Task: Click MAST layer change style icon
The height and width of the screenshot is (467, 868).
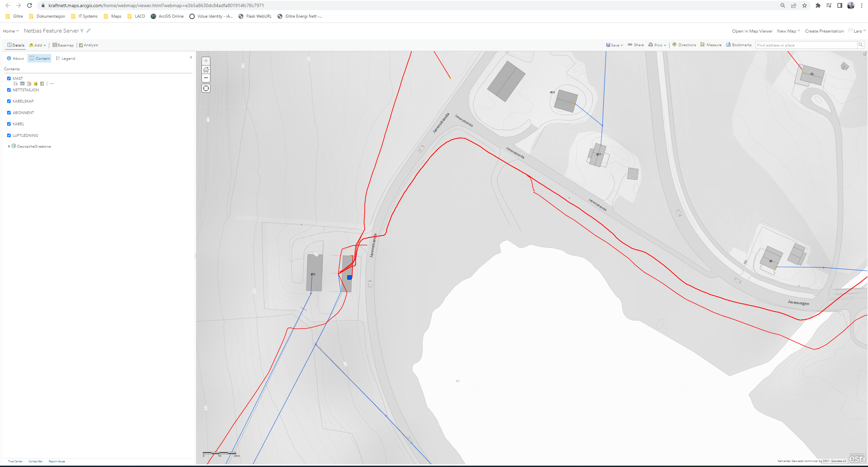Action: tap(29, 83)
